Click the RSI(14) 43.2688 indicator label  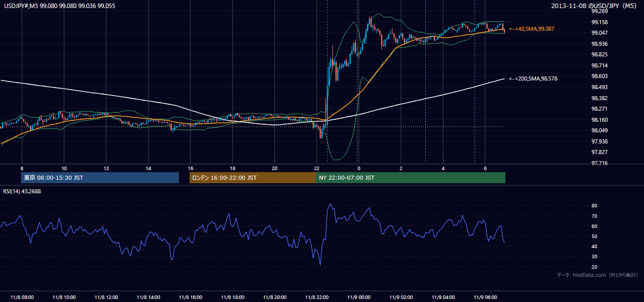click(x=22, y=191)
